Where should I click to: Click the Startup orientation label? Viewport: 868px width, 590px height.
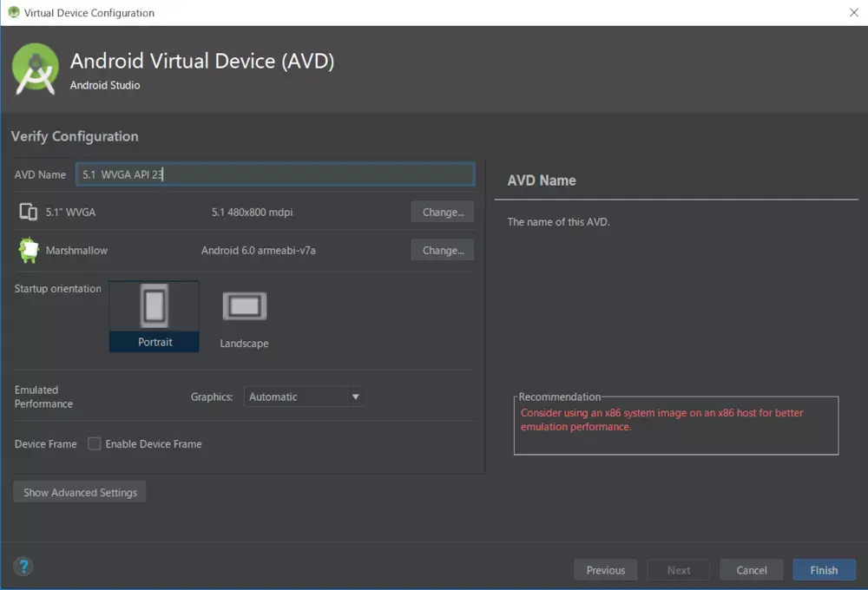coord(57,288)
